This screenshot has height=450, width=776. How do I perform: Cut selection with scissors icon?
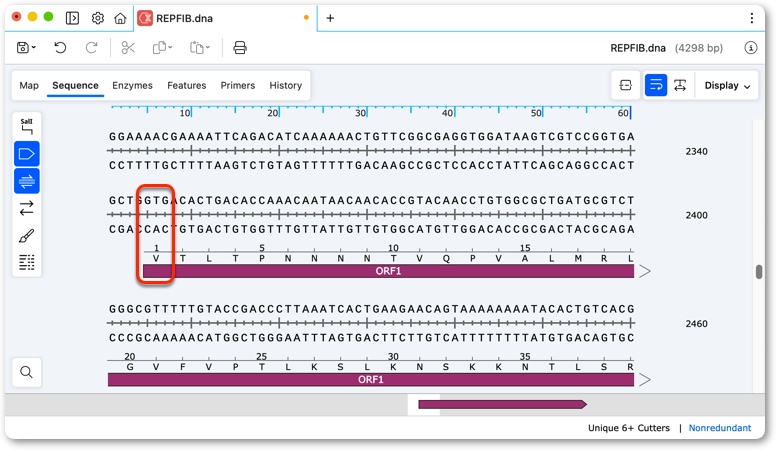128,48
